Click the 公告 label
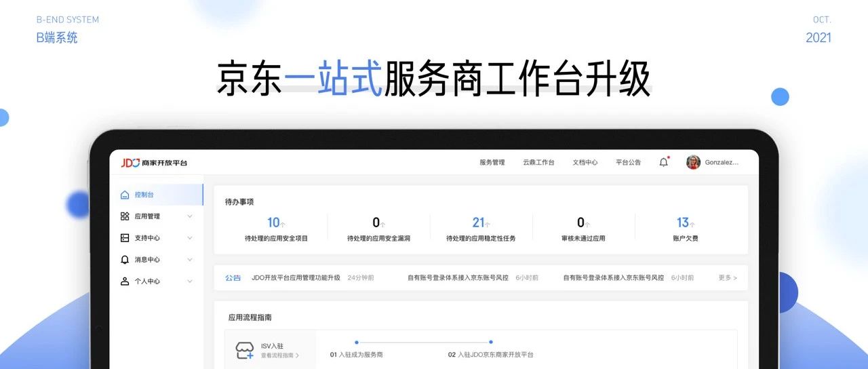The width and height of the screenshot is (868, 369). pyautogui.click(x=233, y=278)
